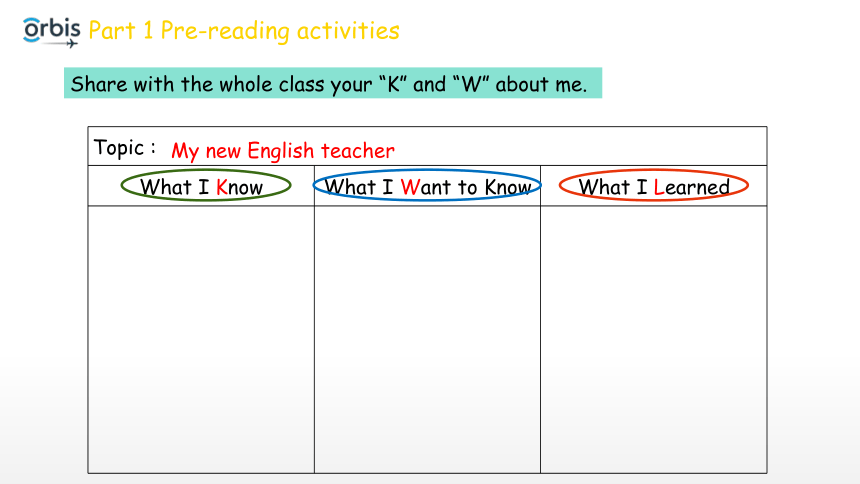The width and height of the screenshot is (860, 484).
Task: Click the Orbis logo
Action: [x=52, y=32]
